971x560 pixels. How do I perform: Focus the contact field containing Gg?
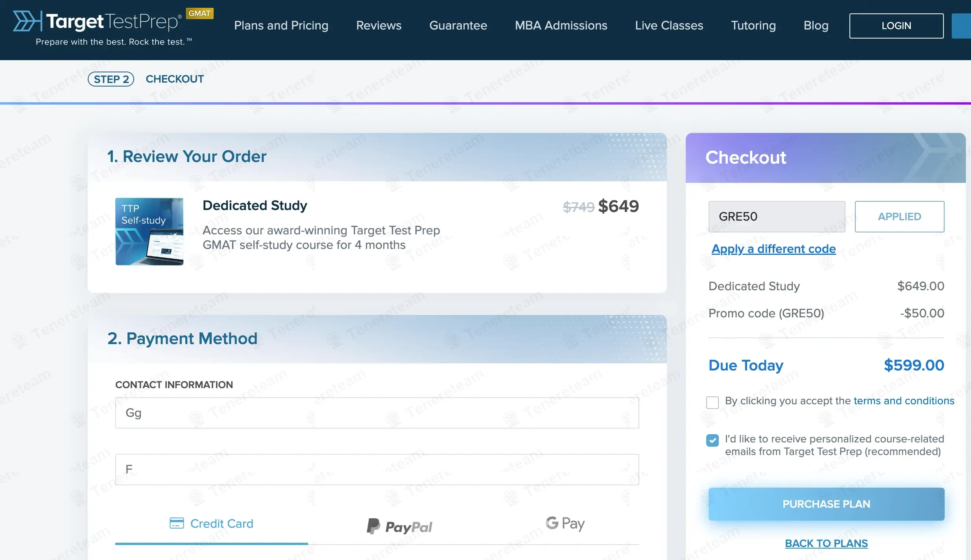(x=377, y=413)
